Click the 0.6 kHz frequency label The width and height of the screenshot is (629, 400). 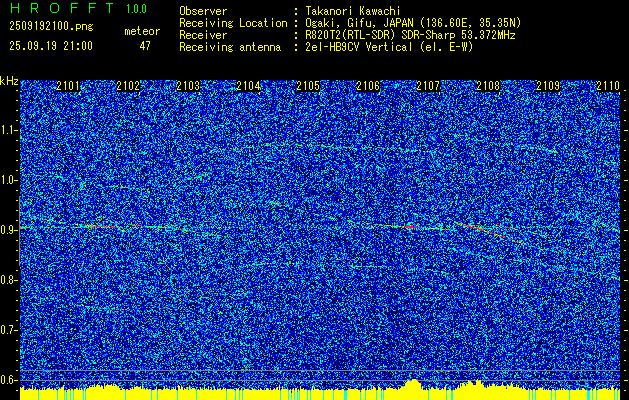pos(8,380)
